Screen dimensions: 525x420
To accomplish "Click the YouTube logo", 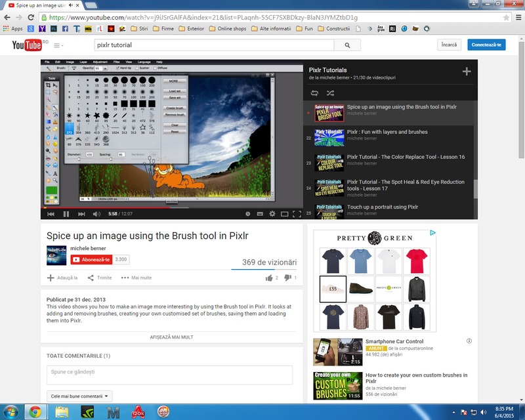I will tap(27, 45).
